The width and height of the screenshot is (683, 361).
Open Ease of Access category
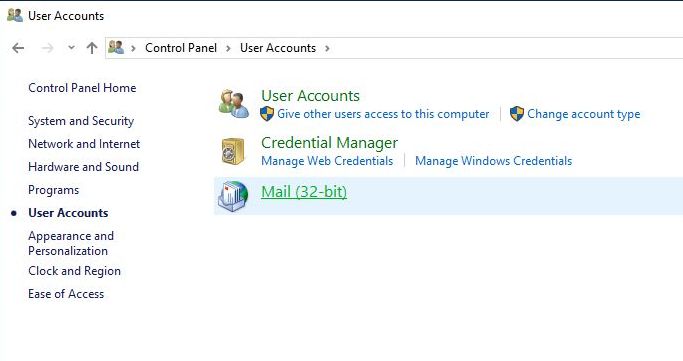pyautogui.click(x=66, y=294)
